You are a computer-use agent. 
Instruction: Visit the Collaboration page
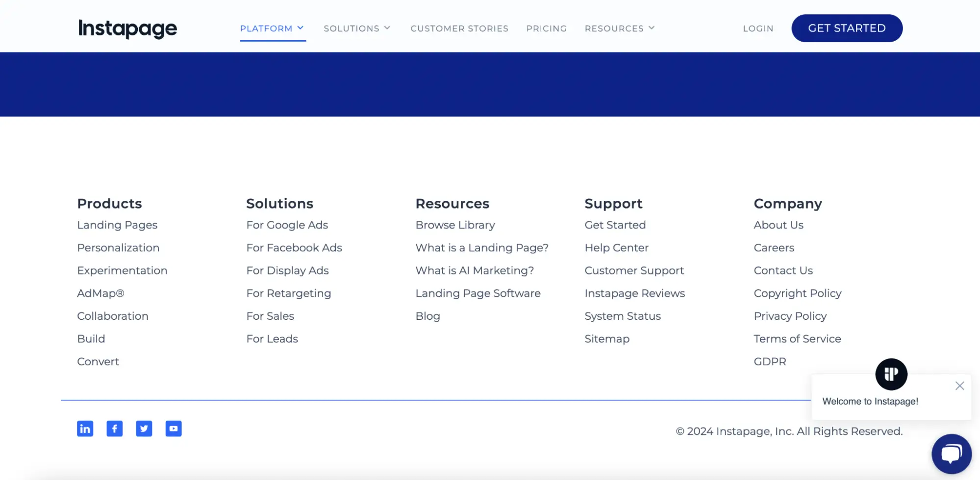pos(113,316)
